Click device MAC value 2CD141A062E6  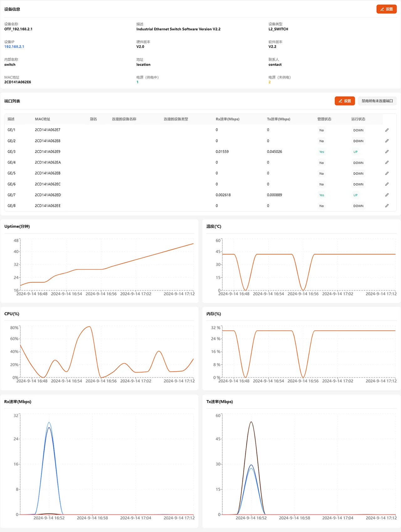[x=18, y=82]
